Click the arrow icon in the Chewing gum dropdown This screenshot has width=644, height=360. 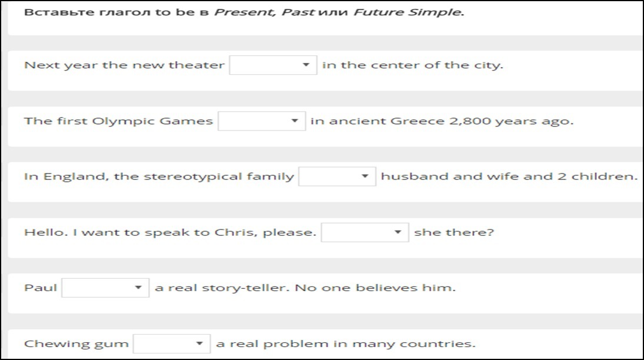coord(199,344)
